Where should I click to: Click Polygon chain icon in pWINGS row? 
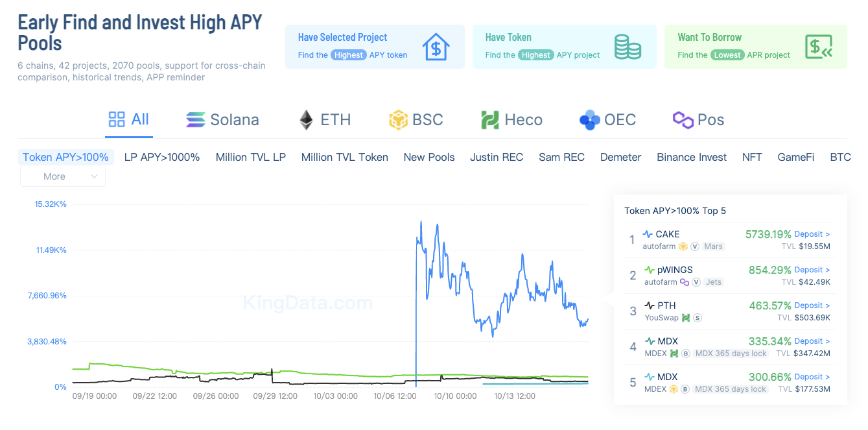[x=685, y=282]
